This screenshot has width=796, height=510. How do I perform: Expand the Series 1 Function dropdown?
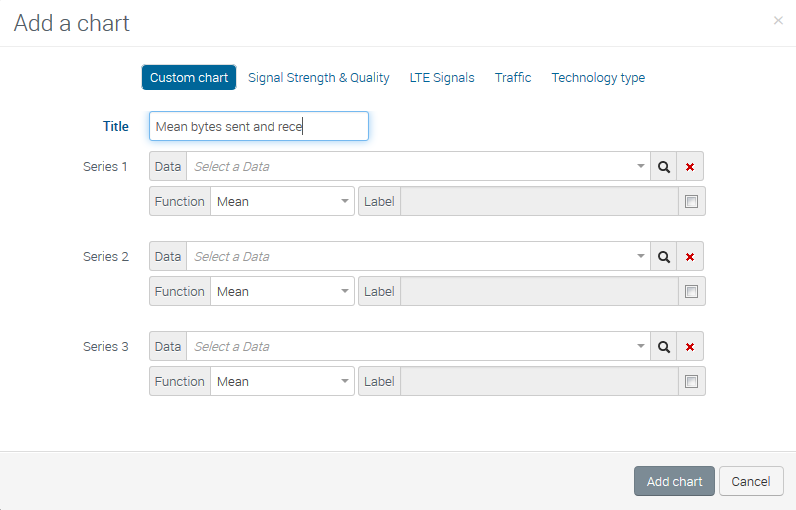(282, 202)
